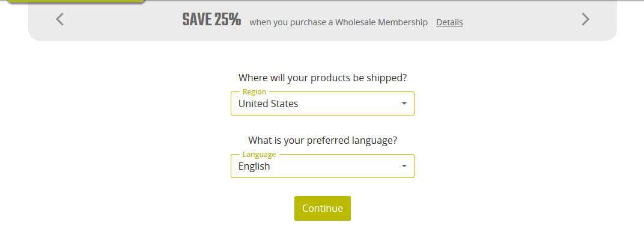Open the Region dropdown showing United States
Image resolution: width=644 pixels, height=228 pixels.
(x=323, y=103)
